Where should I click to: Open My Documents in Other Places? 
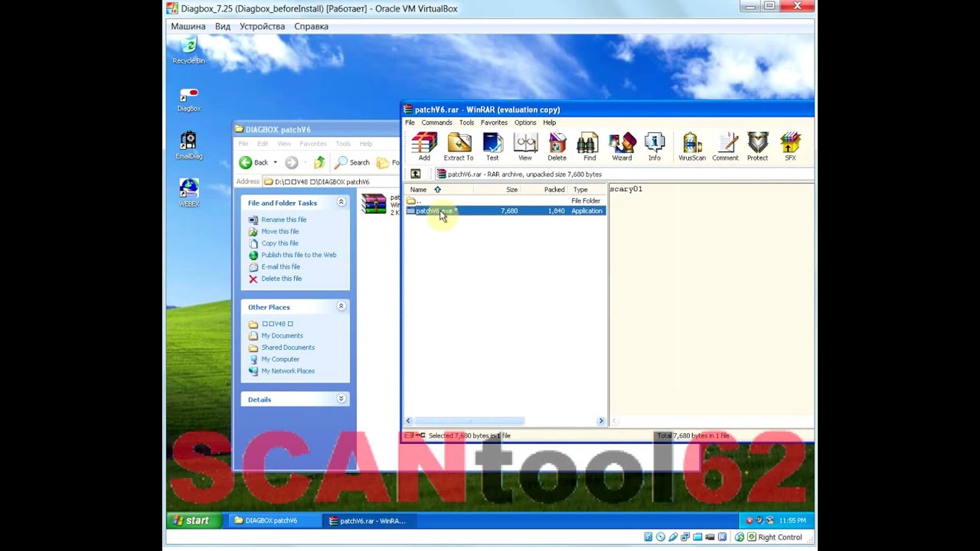(282, 335)
